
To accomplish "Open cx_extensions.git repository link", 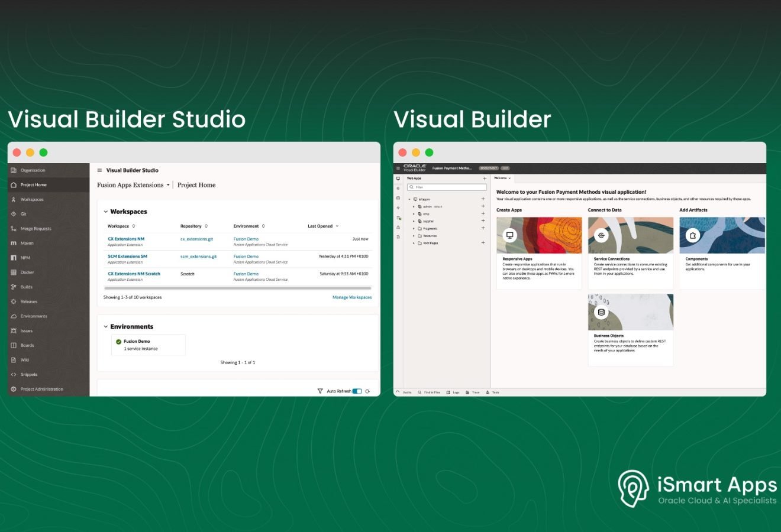I will pos(196,239).
